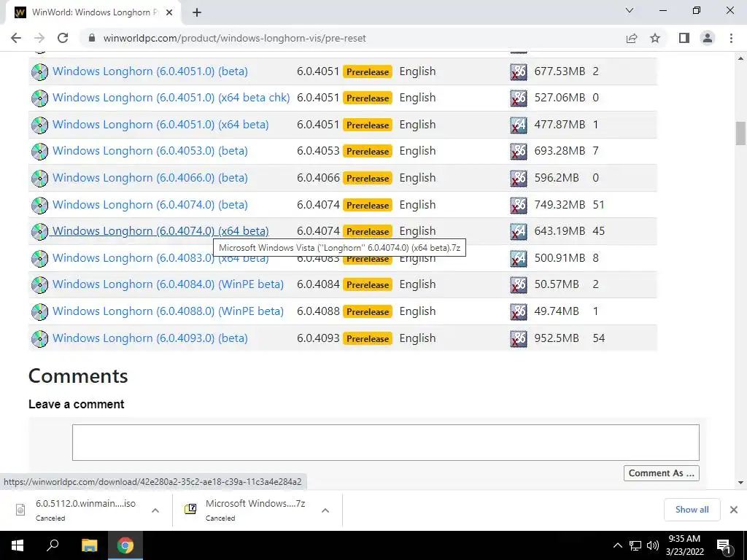Open the volume speaker tray icon
The image size is (747, 560).
click(653, 545)
